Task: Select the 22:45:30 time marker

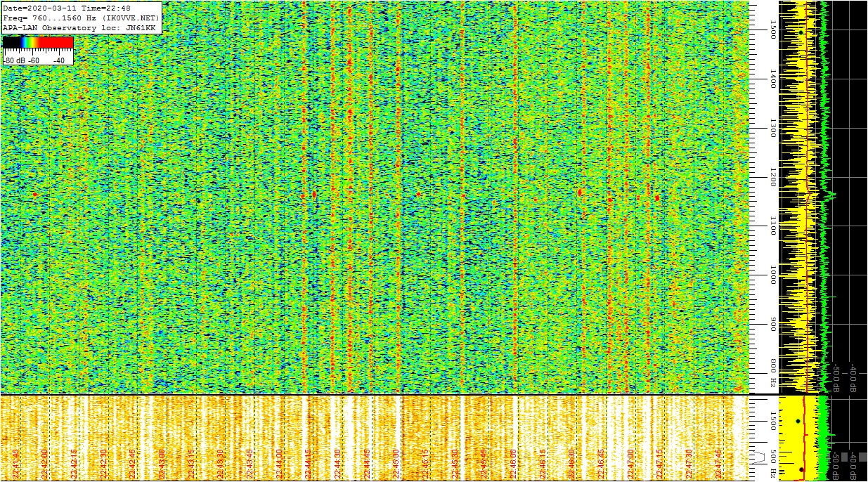Action: [455, 464]
